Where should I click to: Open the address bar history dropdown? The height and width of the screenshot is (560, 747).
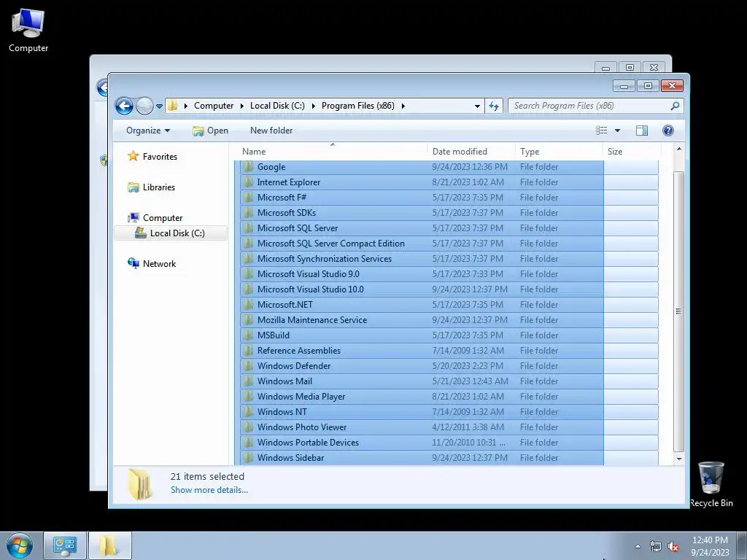(x=477, y=106)
